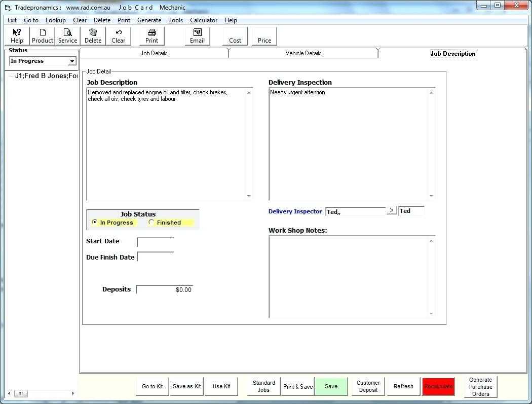
Task: Click the Generate Purchase Orders button
Action: (480, 387)
